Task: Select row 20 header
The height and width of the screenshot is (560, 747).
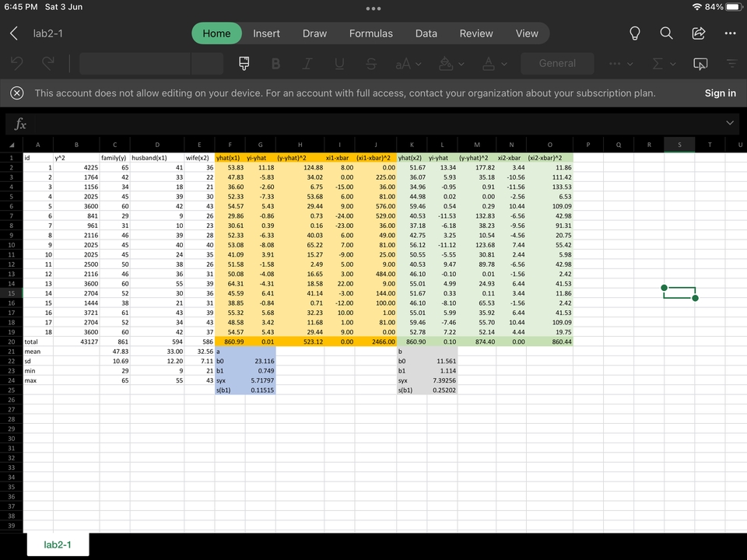Action: click(12, 341)
